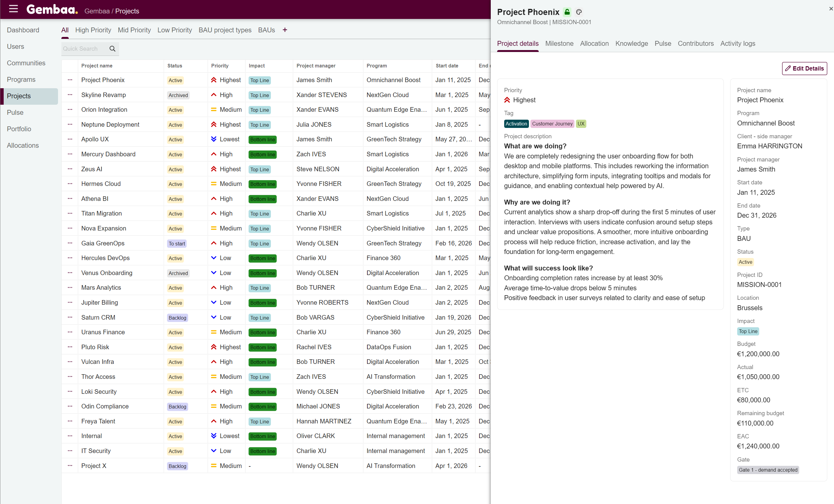Screen dimensions: 834x504
Task: Click the Quick Search magnifier icon
Action: point(112,49)
